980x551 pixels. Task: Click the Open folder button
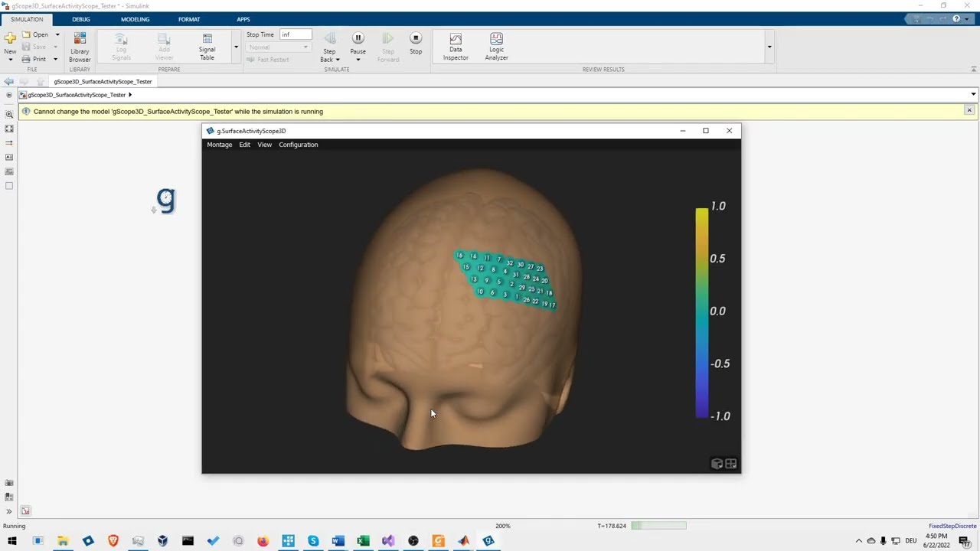[35, 35]
